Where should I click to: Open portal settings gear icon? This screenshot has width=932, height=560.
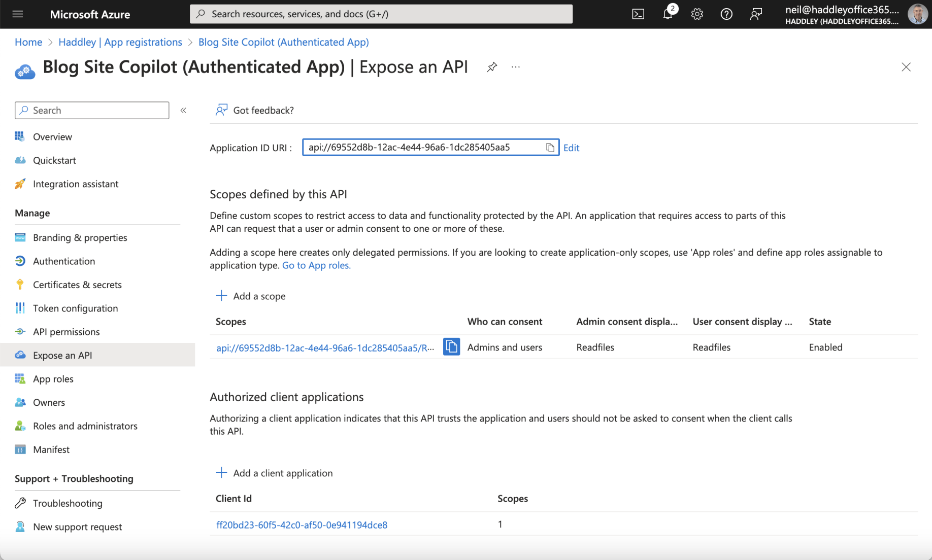coord(697,14)
